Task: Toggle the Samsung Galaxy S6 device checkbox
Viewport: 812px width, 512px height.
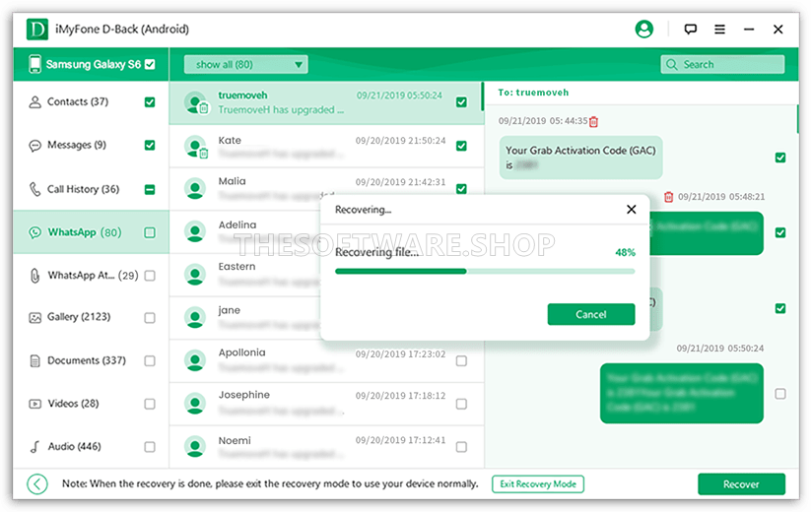Action: click(150, 65)
